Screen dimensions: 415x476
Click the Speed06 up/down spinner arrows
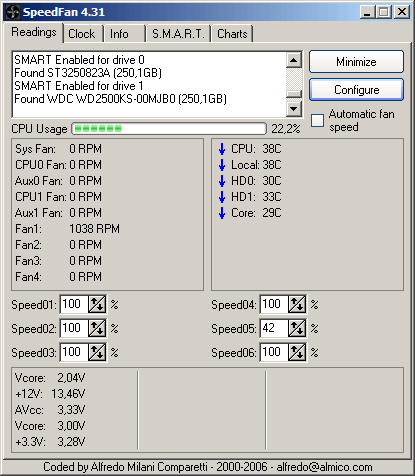(x=297, y=352)
